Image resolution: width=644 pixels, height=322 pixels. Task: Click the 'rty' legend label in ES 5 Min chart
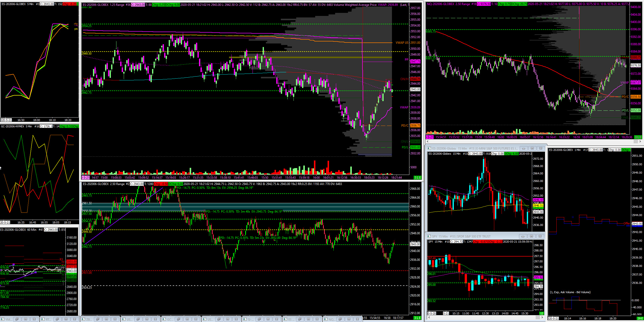click(x=76, y=24)
